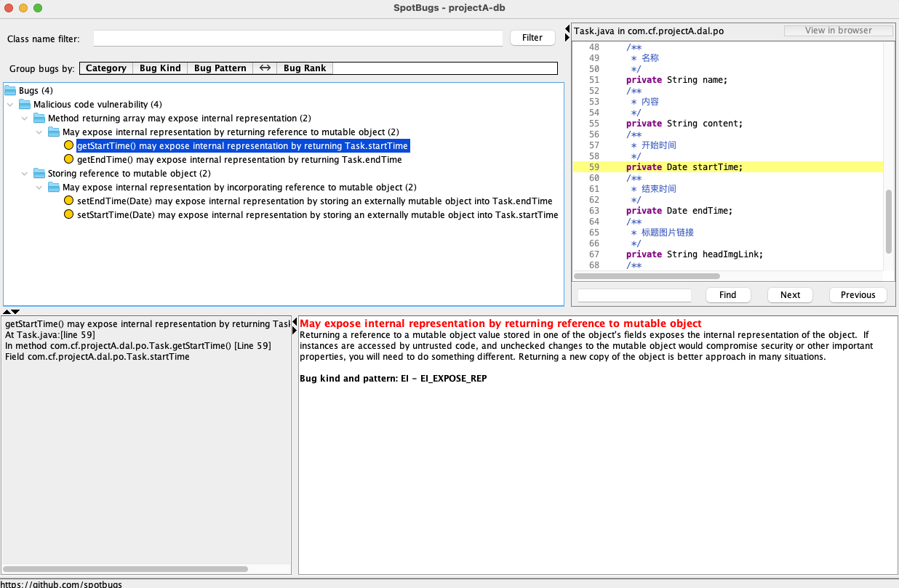Click the red bug description heading

tap(500, 323)
